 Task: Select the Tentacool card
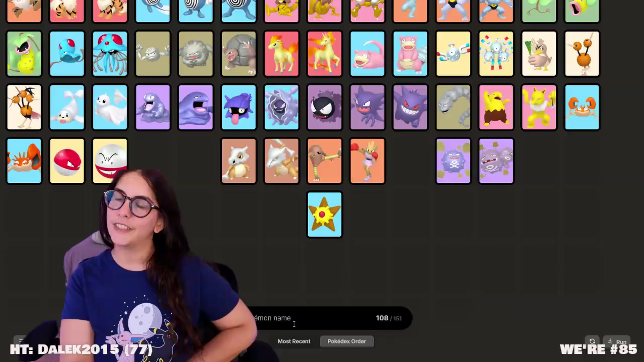67,54
